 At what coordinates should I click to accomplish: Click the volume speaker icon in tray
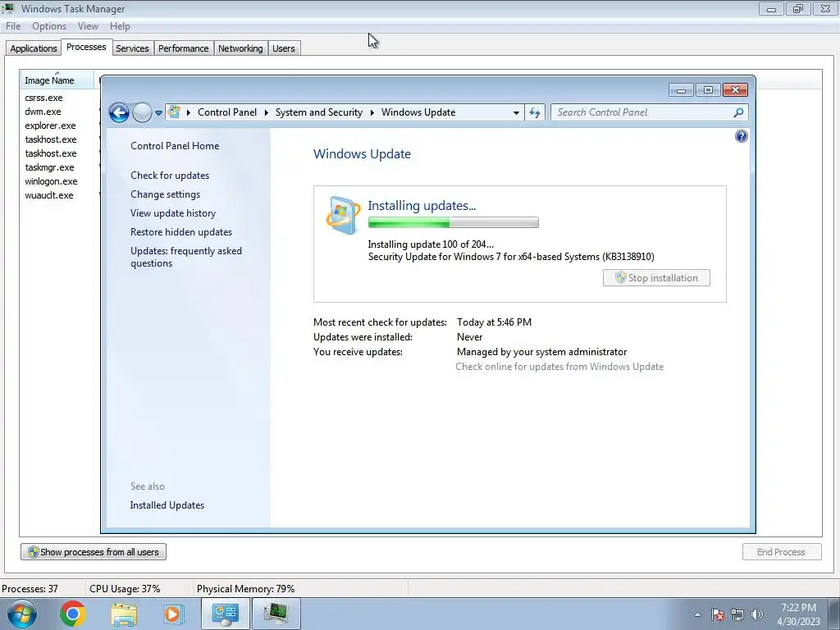[757, 614]
